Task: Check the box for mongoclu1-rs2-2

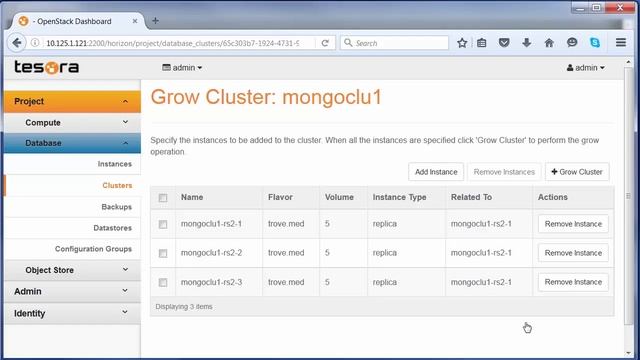Action: coord(163,253)
